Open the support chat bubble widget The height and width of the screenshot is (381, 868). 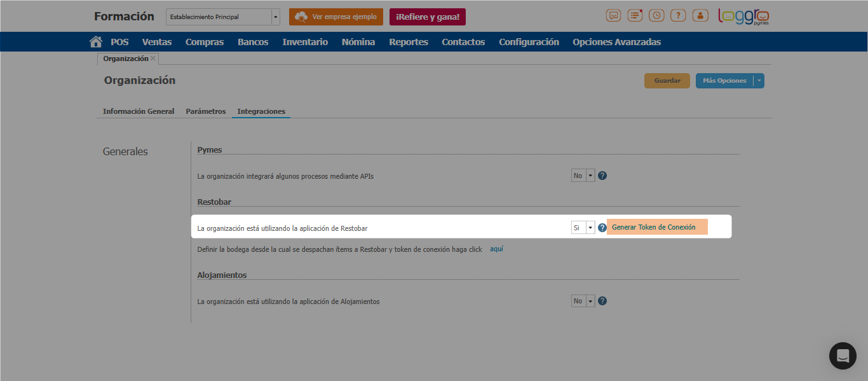point(843,356)
